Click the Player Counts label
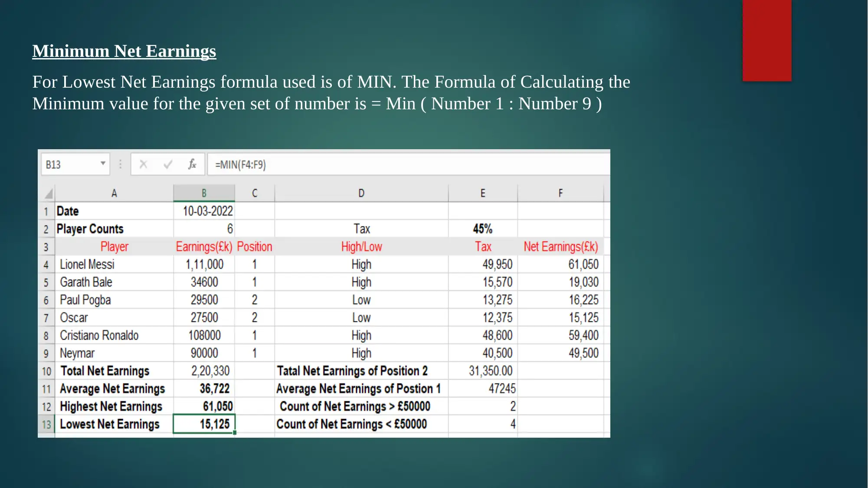 90,229
